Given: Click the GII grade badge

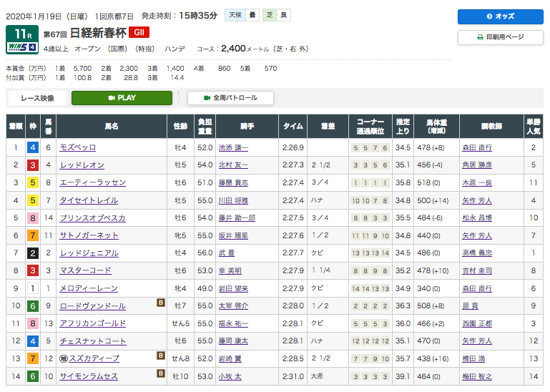Looking at the screenshot, I should pyautogui.click(x=139, y=32).
